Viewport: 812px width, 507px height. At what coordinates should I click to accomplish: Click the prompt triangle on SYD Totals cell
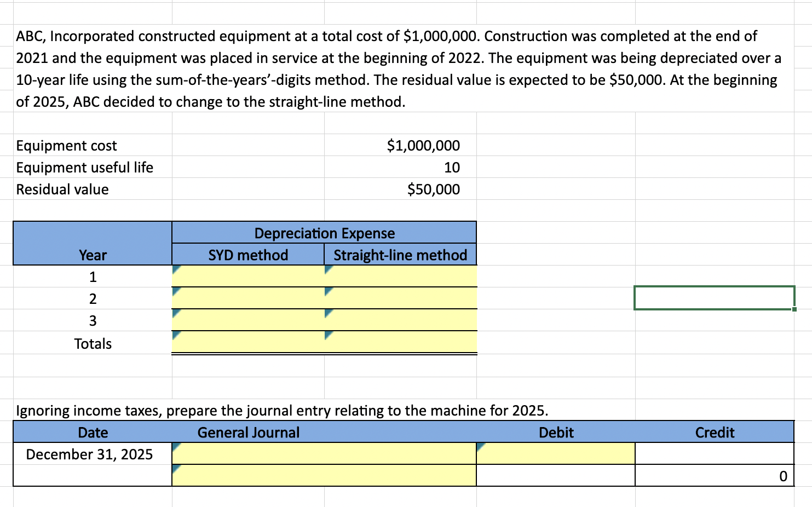(176, 334)
